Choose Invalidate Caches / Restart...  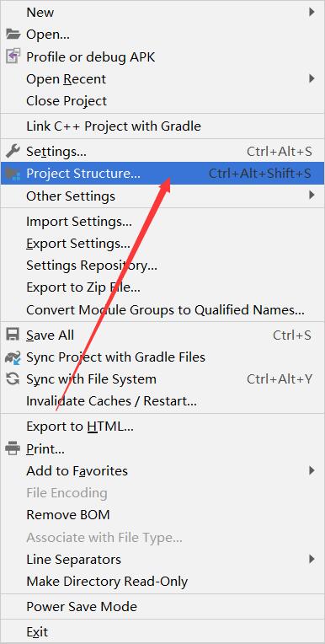(x=162, y=401)
